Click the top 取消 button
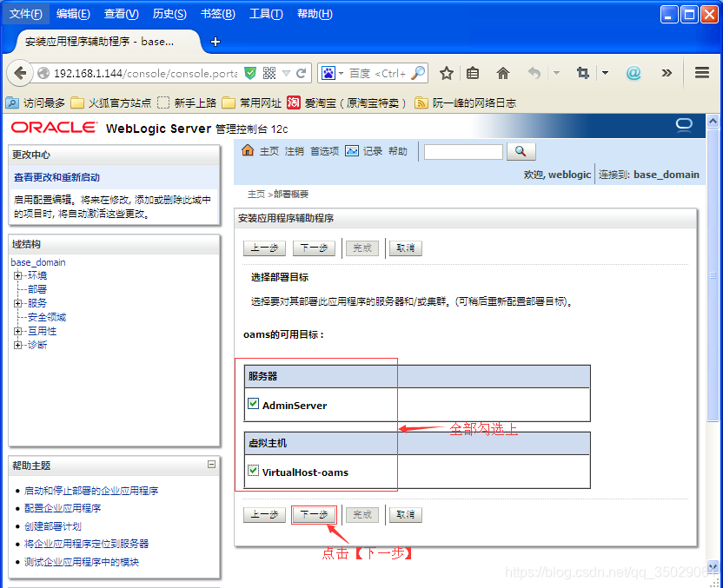 click(x=405, y=248)
